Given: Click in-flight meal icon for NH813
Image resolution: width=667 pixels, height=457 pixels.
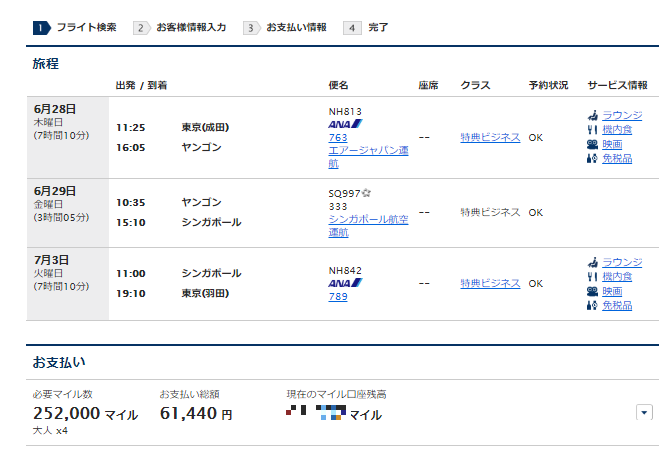Looking at the screenshot, I should pos(593,130).
